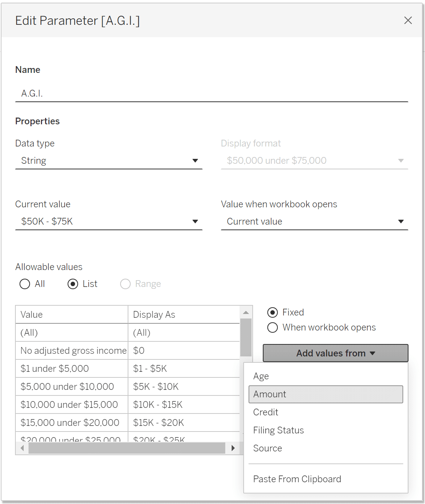Select the Range allowable values radio button
Screen dimensions: 425x504
[125, 284]
